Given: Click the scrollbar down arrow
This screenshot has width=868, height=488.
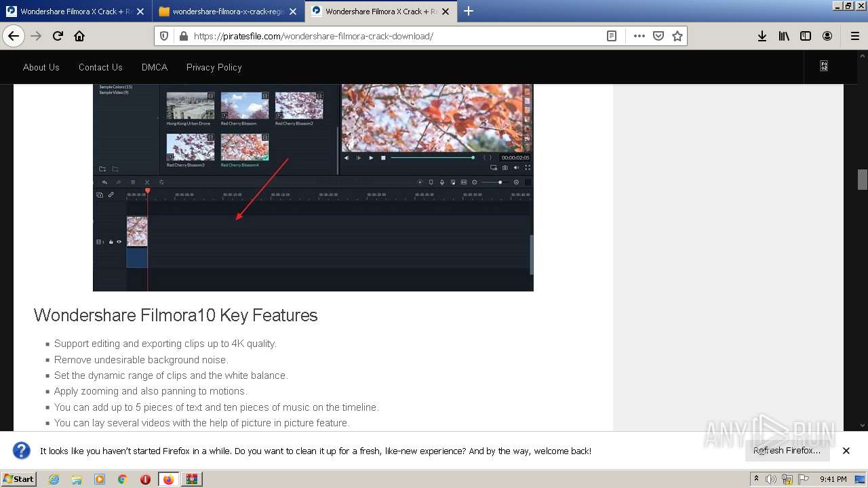Looking at the screenshot, I should pyautogui.click(x=863, y=426).
